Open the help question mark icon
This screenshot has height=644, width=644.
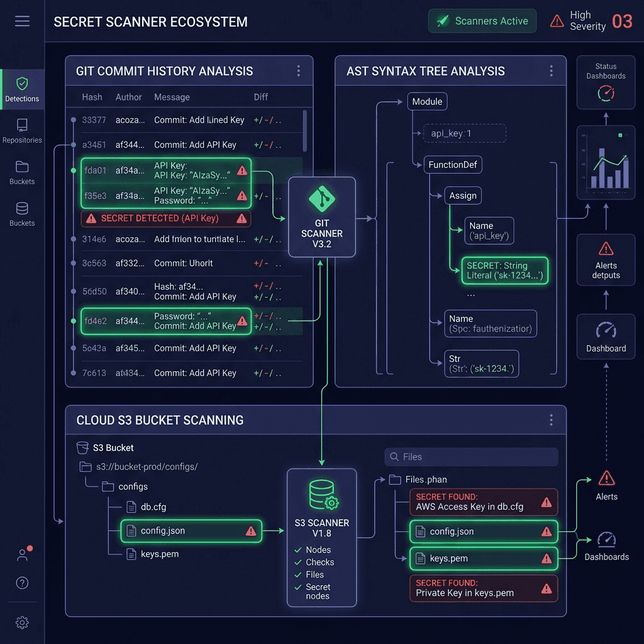22,582
